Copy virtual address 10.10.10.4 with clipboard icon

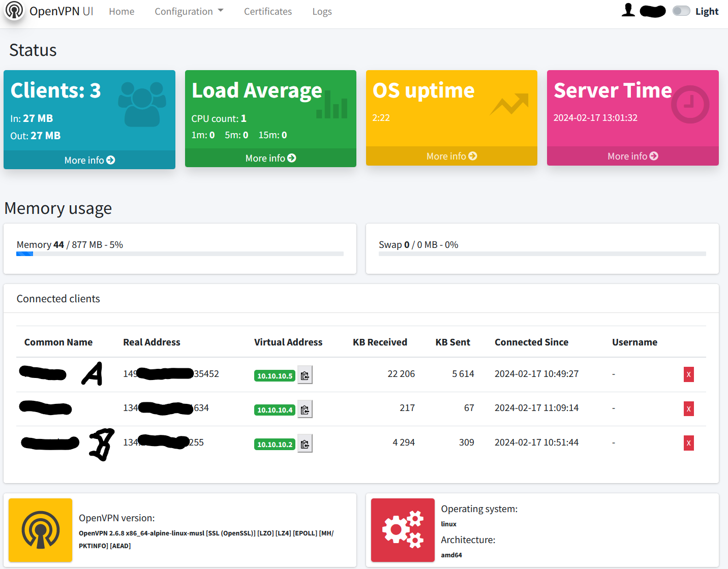tap(305, 409)
